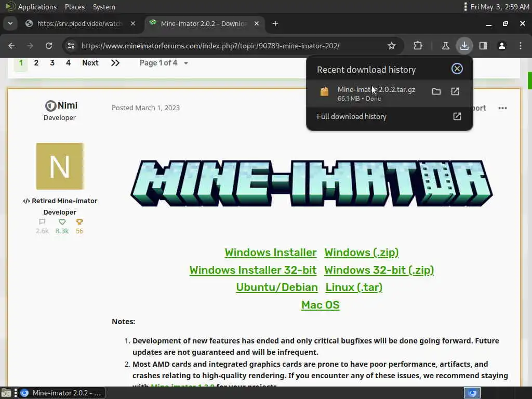
Task: Close the Mine-imator 2.0.2 tab
Action: (x=257, y=23)
